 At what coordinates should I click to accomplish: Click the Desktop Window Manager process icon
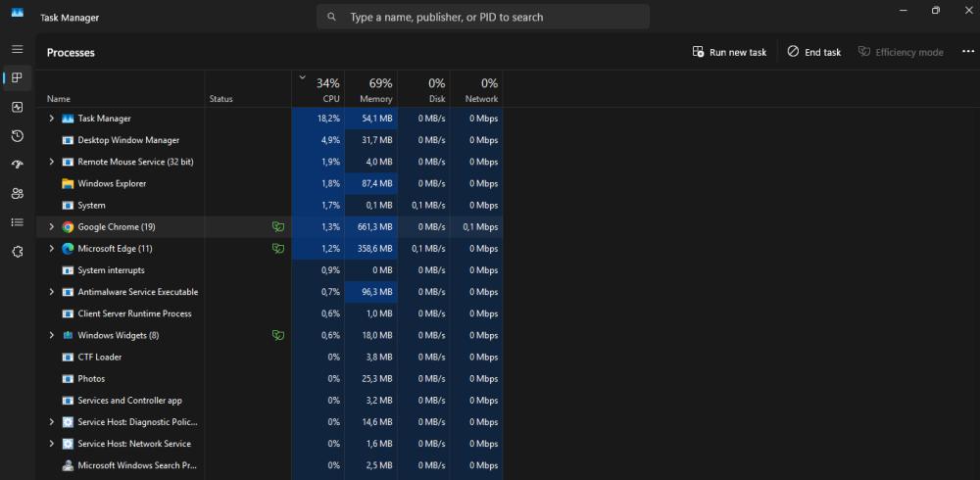coord(68,141)
